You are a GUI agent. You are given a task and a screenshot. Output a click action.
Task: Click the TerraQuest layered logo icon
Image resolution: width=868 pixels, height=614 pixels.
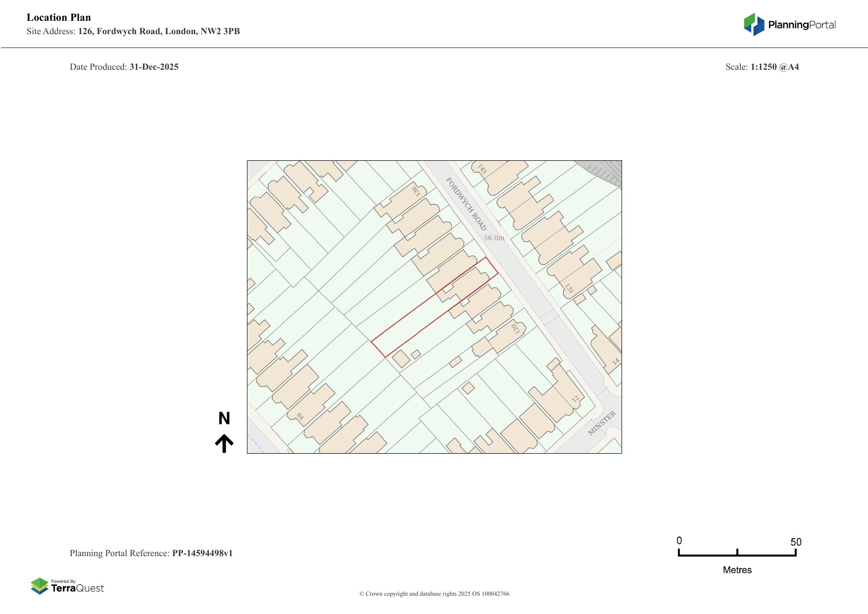tap(40, 586)
